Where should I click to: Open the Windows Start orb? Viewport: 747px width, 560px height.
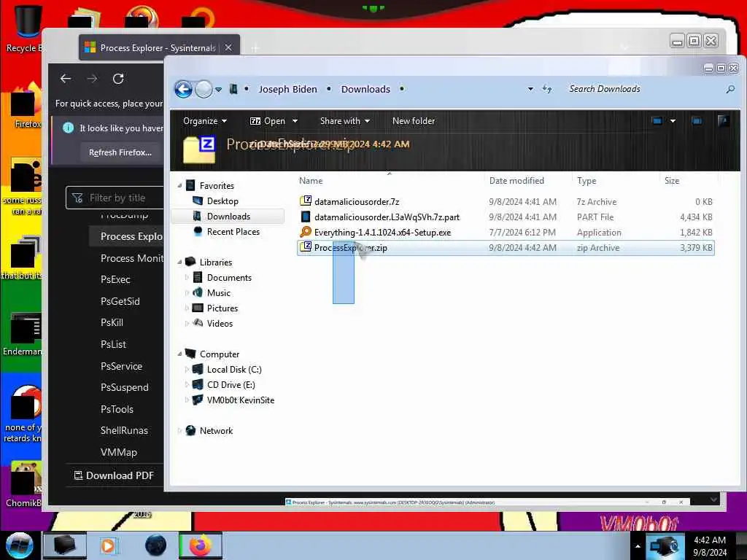click(x=19, y=545)
